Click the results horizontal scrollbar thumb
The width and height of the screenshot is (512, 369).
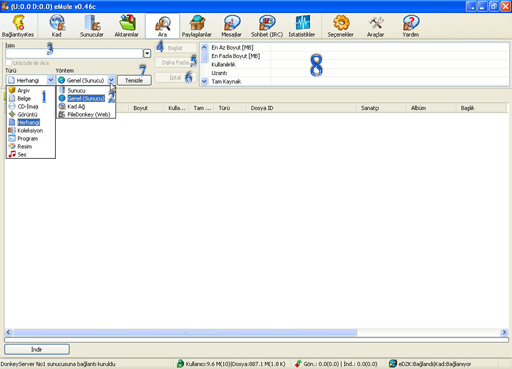coord(185,332)
